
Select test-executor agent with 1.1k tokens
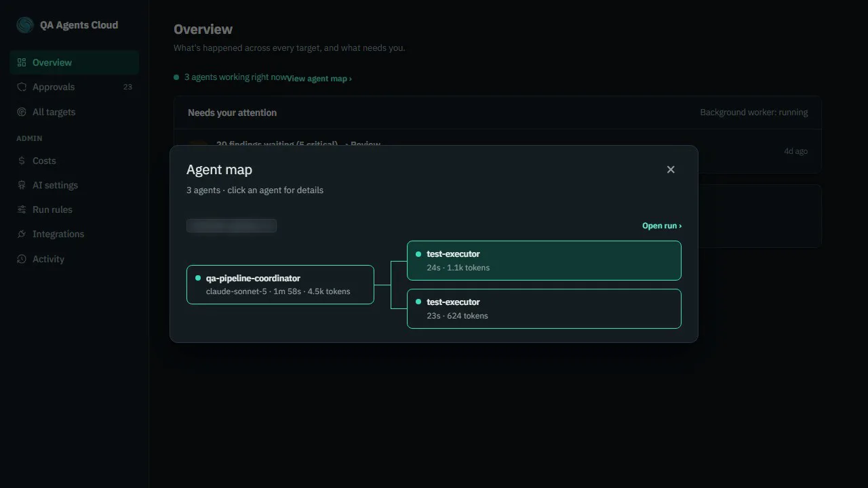coord(544,260)
